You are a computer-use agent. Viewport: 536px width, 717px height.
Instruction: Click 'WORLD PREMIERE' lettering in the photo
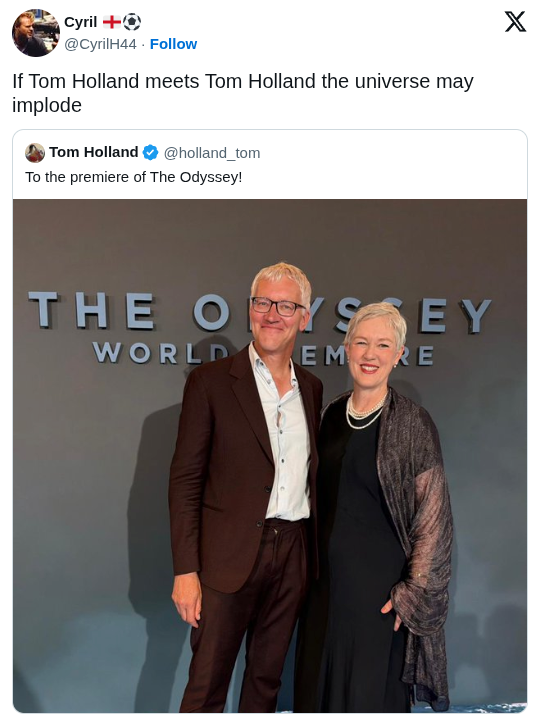[x=263, y=354]
